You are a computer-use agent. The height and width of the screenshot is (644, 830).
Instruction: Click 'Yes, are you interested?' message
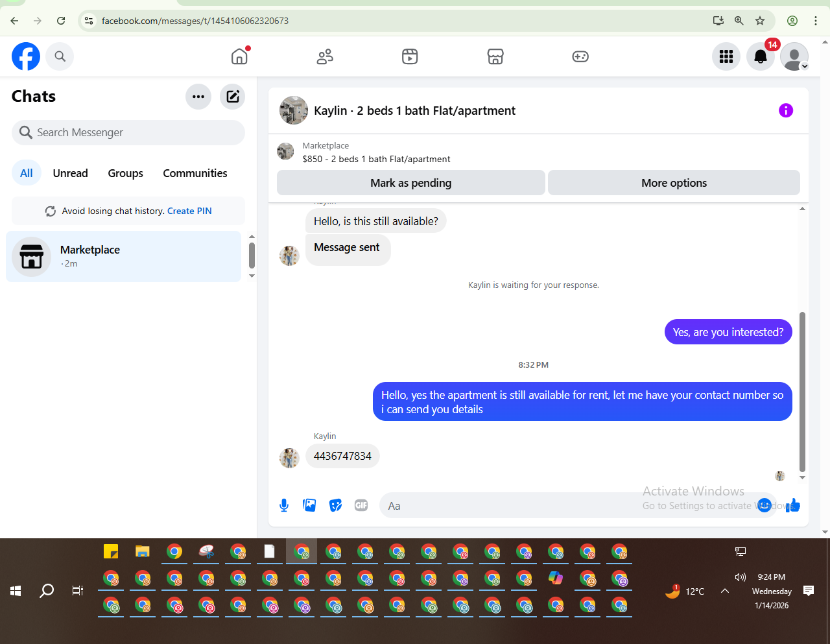[728, 332]
